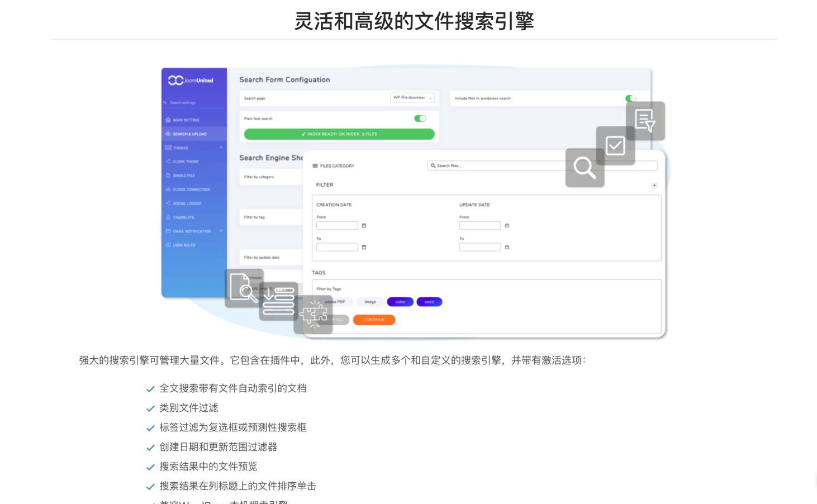817x504 pixels.
Task: Select the 'image' tag chip
Action: pyautogui.click(x=370, y=302)
